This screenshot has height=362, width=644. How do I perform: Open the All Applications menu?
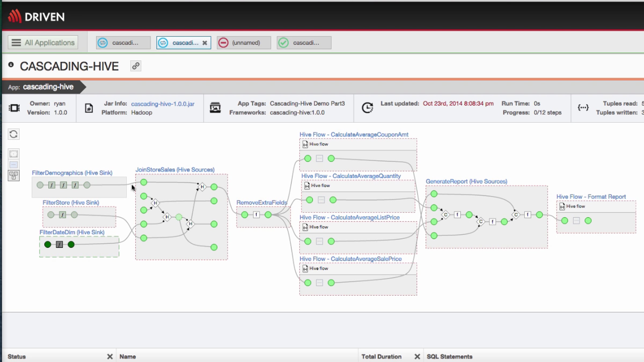point(43,43)
